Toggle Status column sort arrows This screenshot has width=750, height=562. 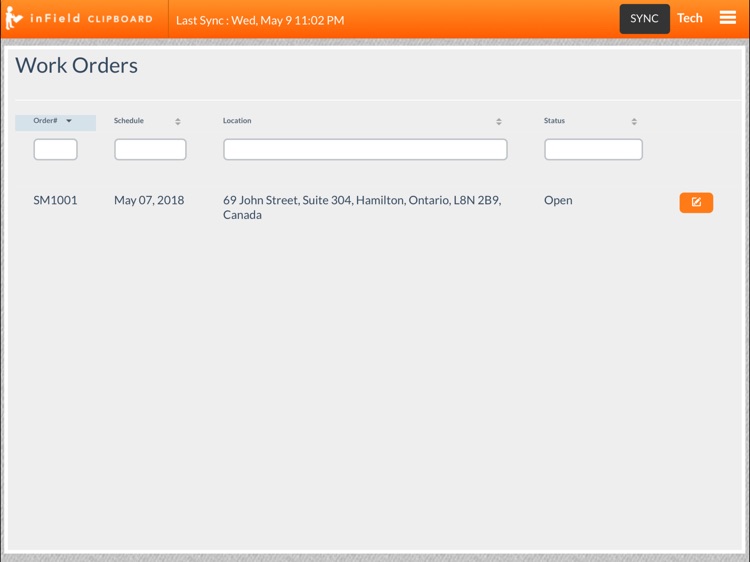tap(634, 121)
